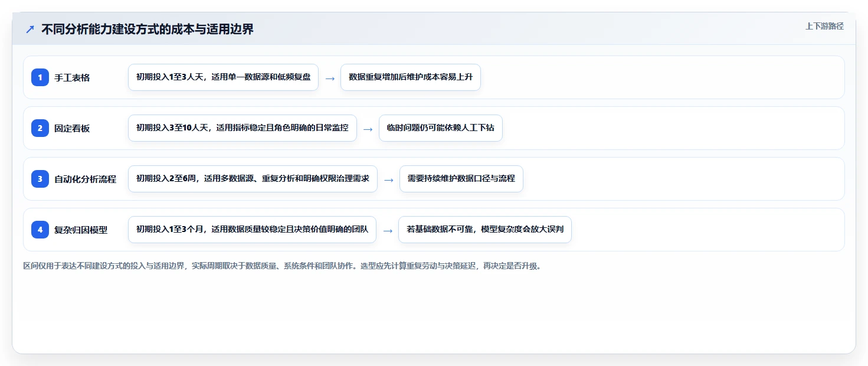Click the box 数据重复增加后维护成本容易上升
This screenshot has height=366, width=868.
(411, 77)
